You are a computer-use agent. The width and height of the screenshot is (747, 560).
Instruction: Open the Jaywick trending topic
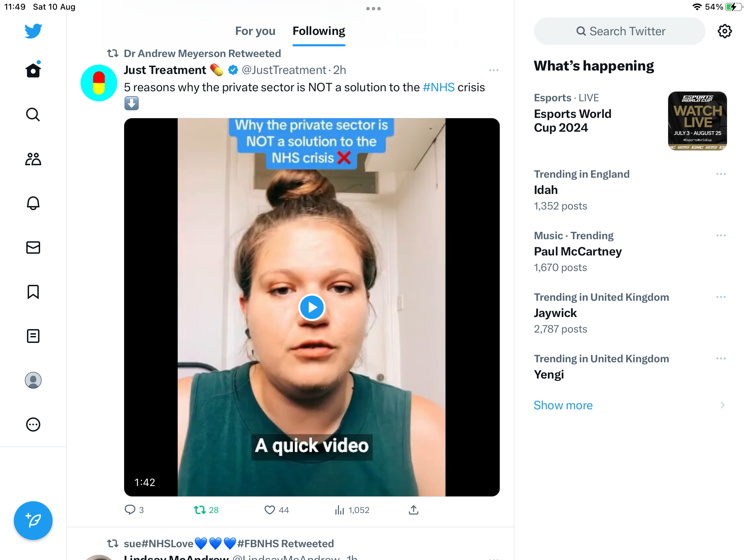pos(555,313)
